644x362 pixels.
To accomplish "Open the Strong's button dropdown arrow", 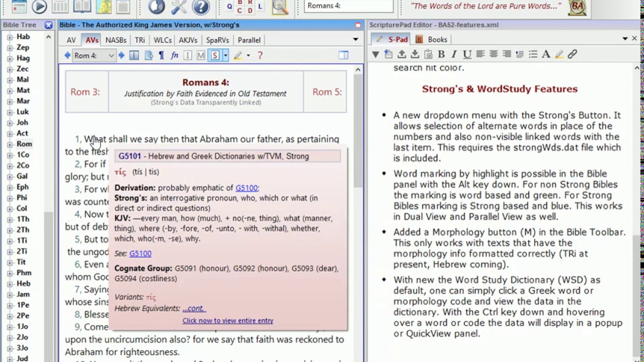I will tap(225, 55).
